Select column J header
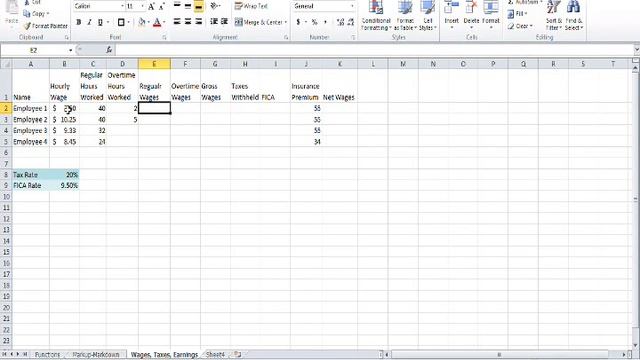 click(306, 64)
